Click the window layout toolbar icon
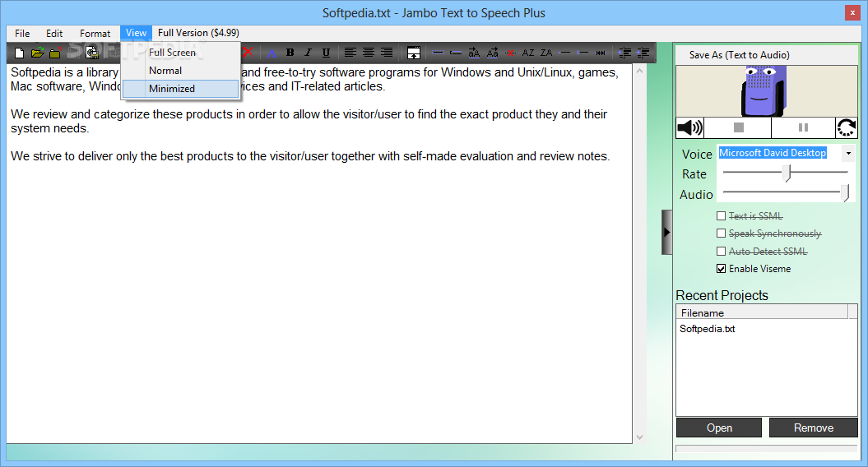868x467 pixels. coord(414,53)
